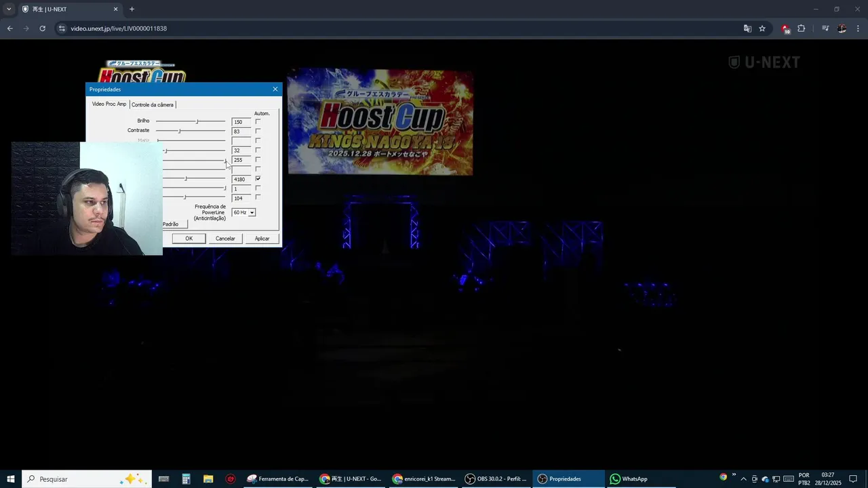Open WhatsApp from the taskbar
868x488 pixels.
pos(641,479)
